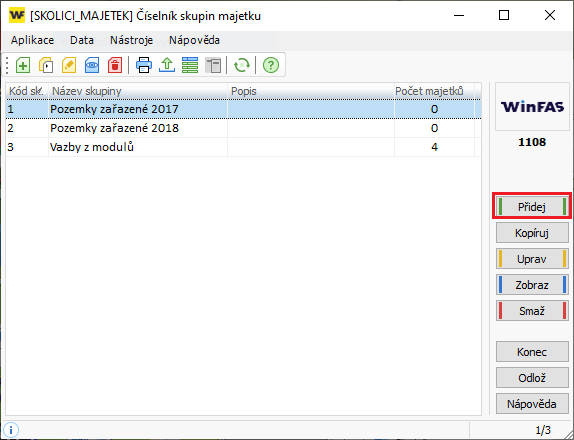Click the gray columns layout toolbar icon

click(x=213, y=66)
